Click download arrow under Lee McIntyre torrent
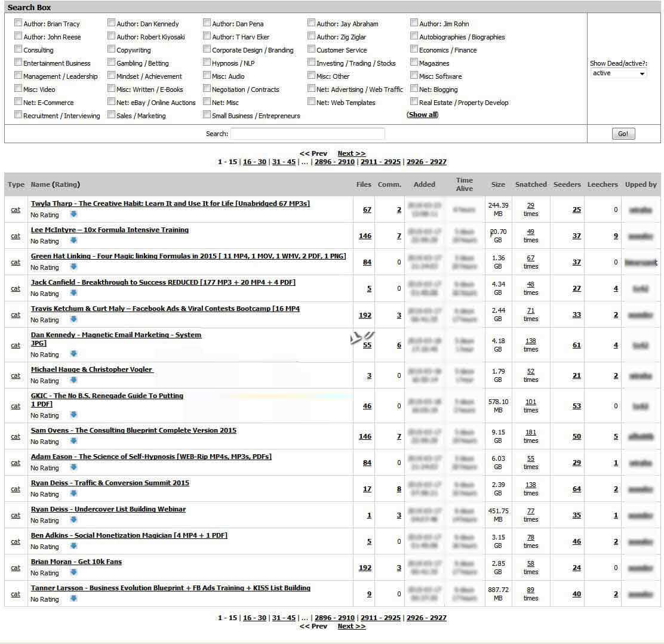The image size is (664, 644). (x=73, y=241)
